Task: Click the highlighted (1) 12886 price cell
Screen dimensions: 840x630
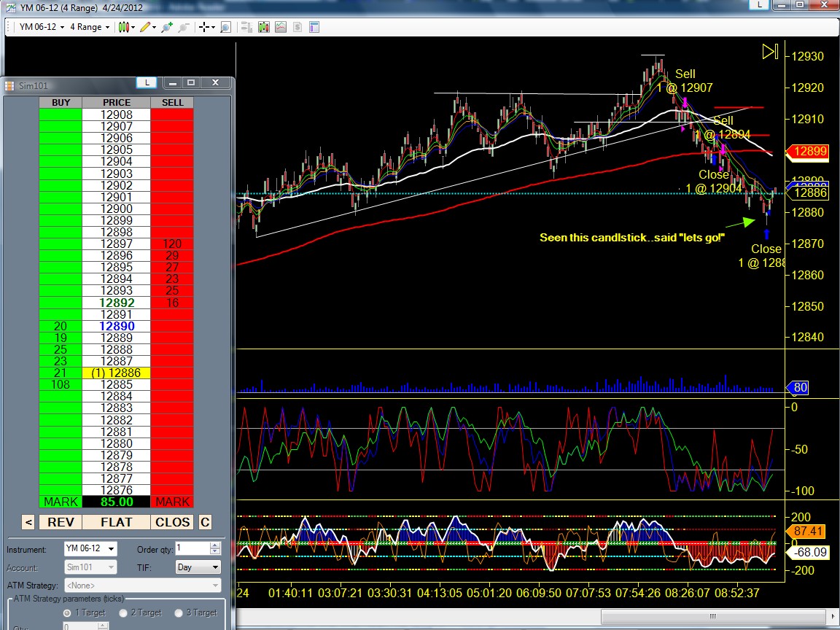Action: (116, 373)
